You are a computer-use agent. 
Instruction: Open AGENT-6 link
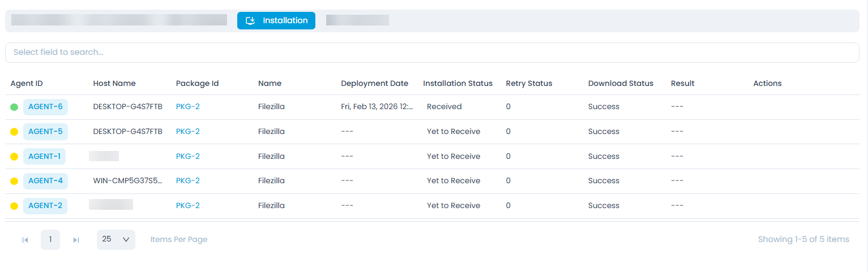click(45, 107)
